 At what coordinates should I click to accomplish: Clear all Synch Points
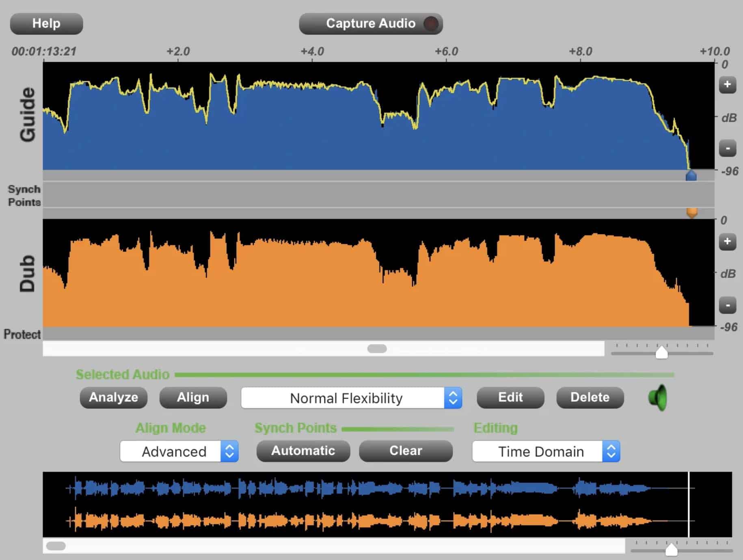406,451
